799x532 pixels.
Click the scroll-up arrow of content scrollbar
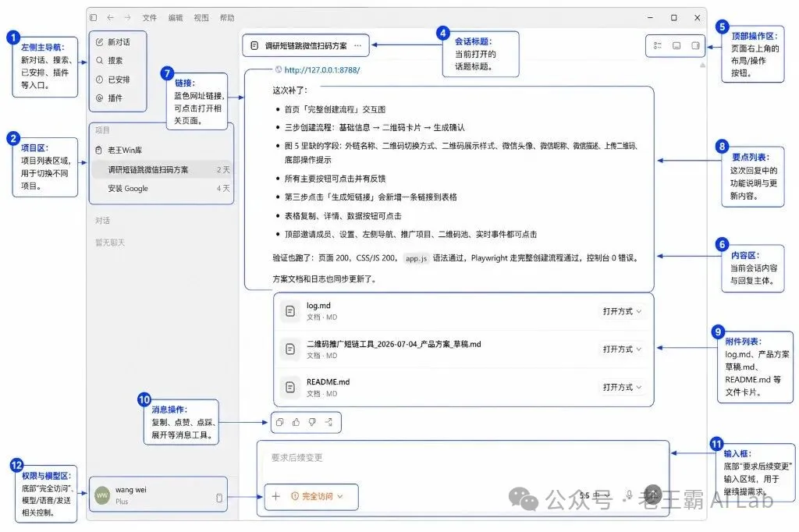(703, 66)
